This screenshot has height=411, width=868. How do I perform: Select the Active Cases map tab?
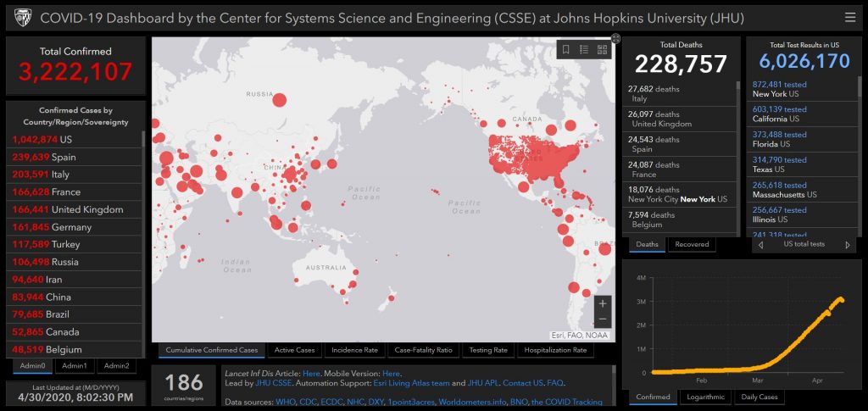pos(294,350)
